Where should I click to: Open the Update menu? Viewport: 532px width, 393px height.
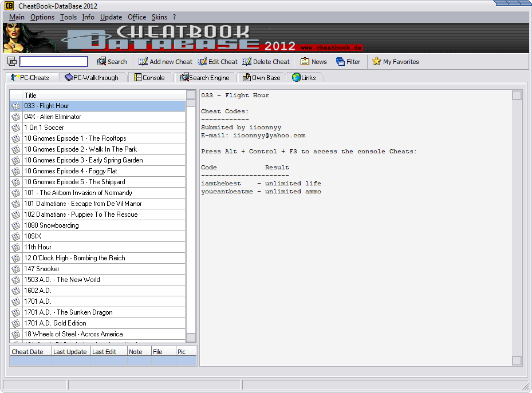[111, 17]
